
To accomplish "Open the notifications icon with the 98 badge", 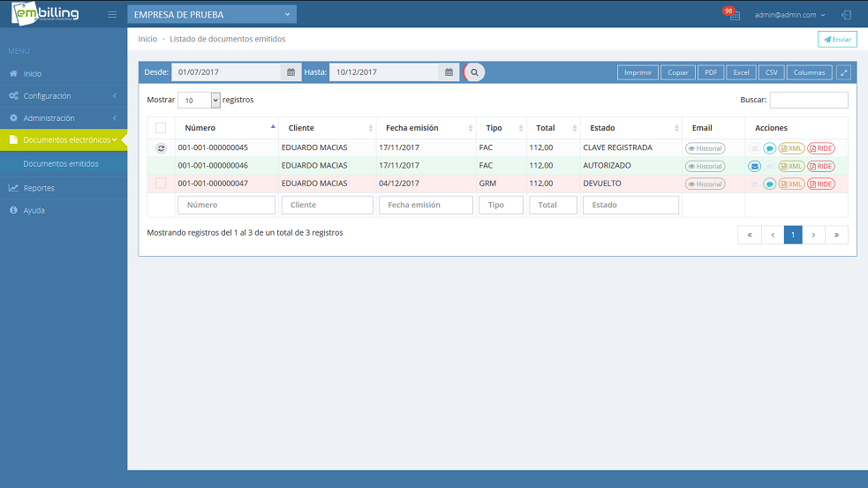I will tap(733, 15).
